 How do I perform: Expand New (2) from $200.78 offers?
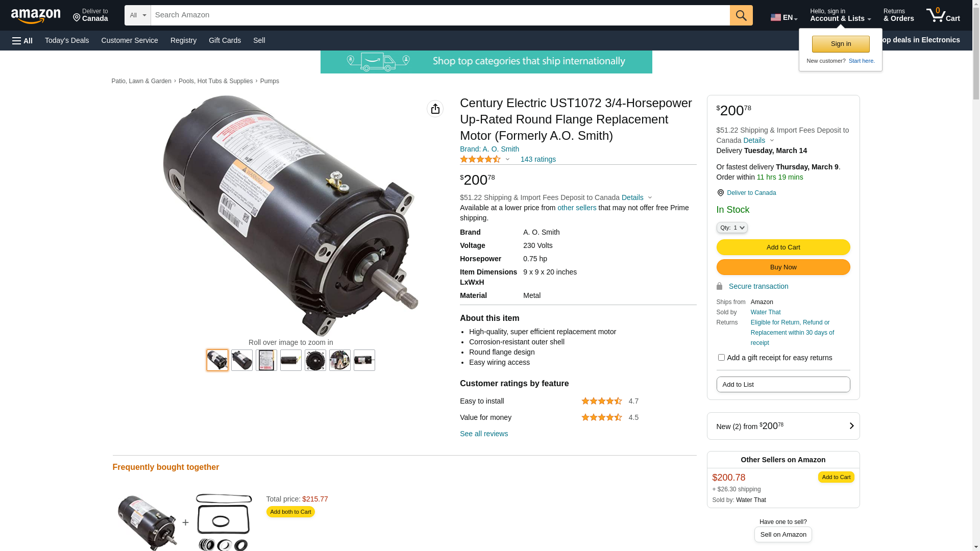(783, 426)
